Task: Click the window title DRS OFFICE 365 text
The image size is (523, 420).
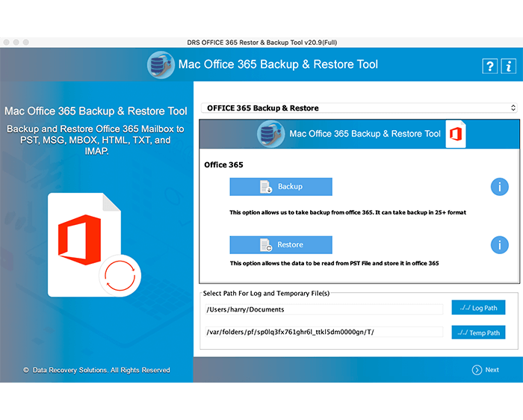Action: (261, 43)
